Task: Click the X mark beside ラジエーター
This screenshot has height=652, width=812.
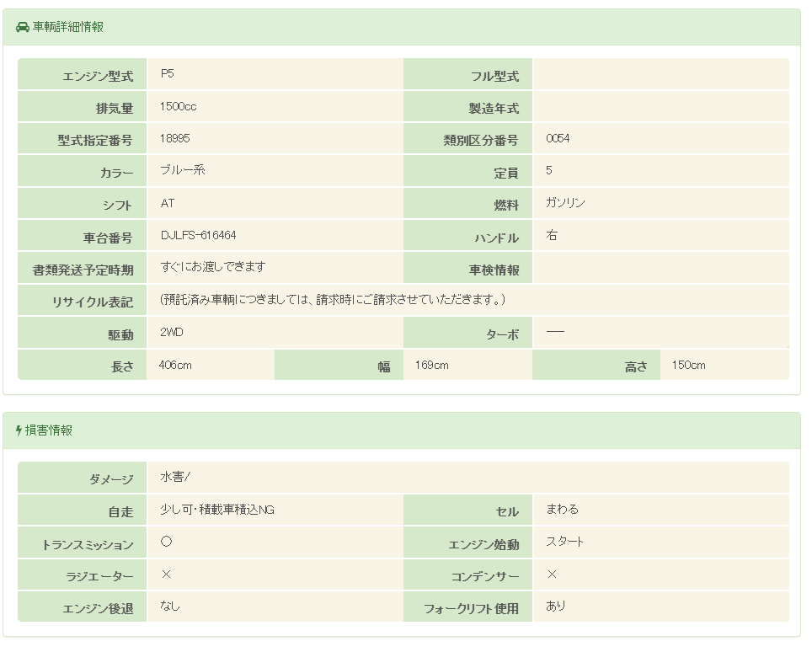Action: (x=166, y=575)
